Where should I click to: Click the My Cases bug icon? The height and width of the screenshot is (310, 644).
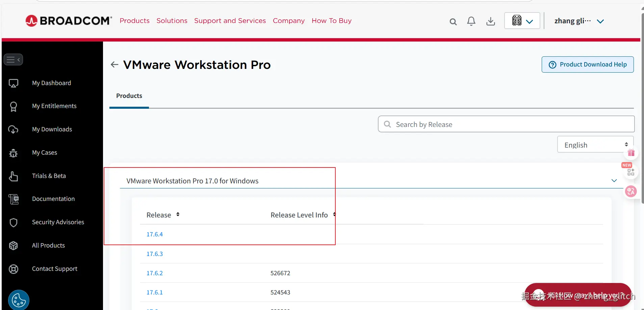click(13, 153)
